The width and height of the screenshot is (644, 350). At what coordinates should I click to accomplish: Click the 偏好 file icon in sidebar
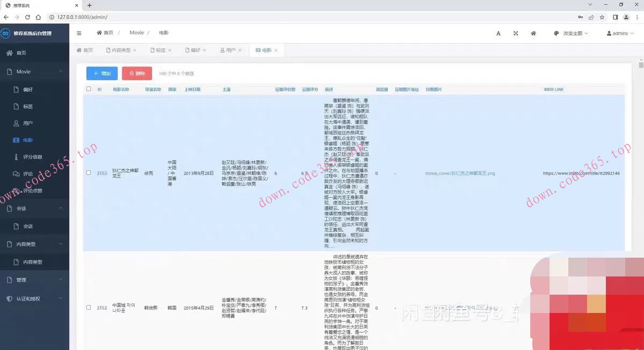pos(16,90)
